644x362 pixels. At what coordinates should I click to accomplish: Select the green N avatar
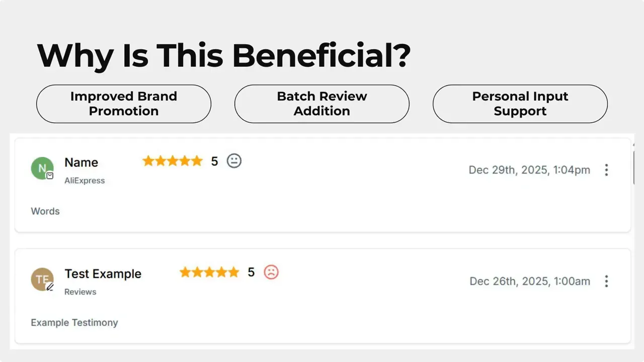click(x=42, y=168)
